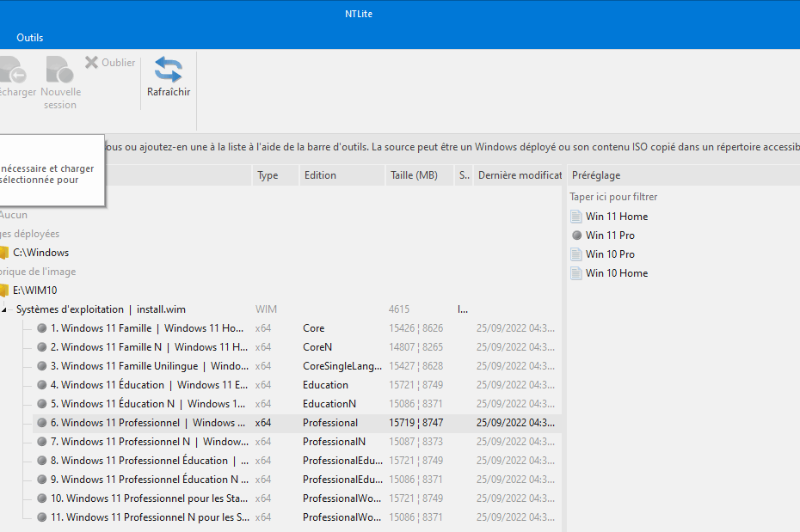The width and height of the screenshot is (800, 532).
Task: Click the Rafraîchir refresh arrows icon
Action: click(x=168, y=70)
